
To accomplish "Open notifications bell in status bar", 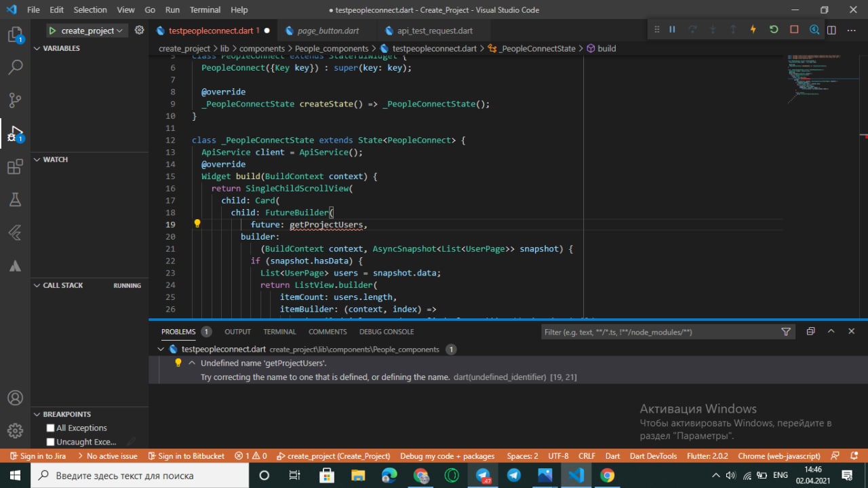I will (853, 456).
